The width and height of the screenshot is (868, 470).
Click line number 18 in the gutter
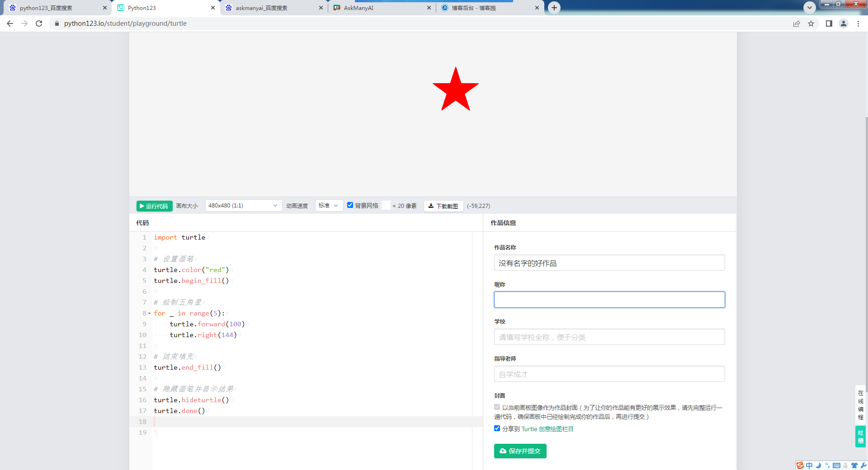click(x=142, y=422)
